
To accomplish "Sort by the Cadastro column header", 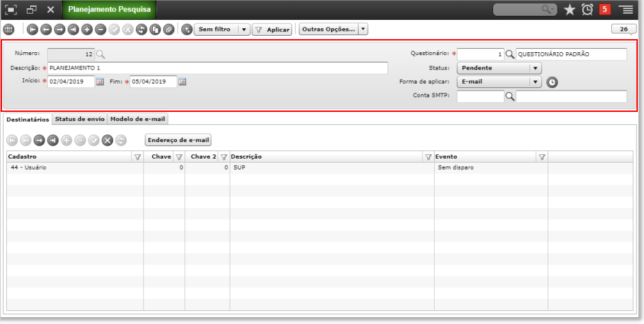I will [x=70, y=157].
